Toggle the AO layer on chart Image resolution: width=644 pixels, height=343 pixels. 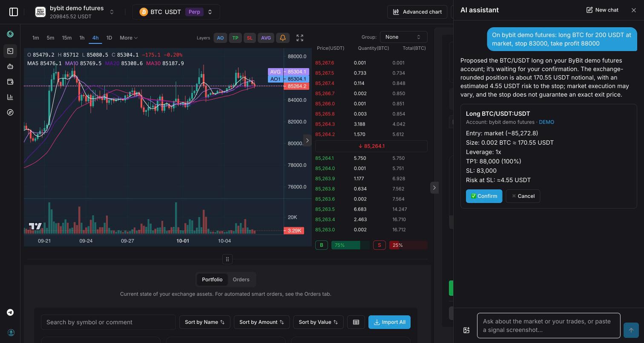(x=220, y=38)
